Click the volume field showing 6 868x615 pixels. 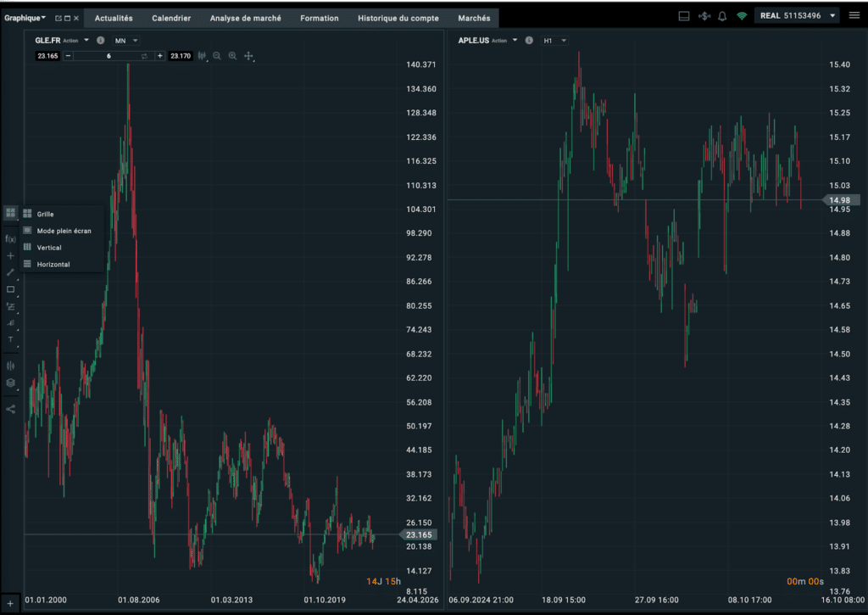point(108,56)
